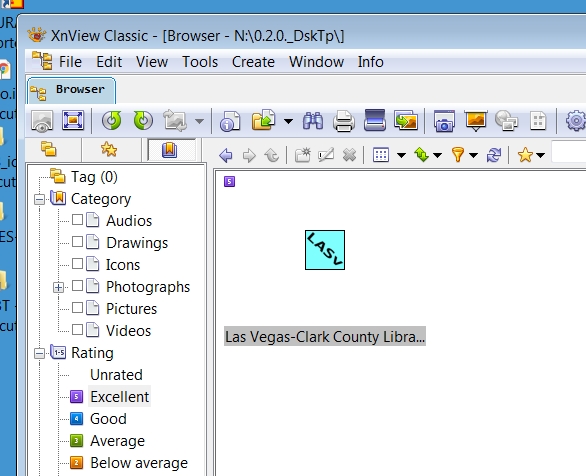Click the copy to folder icon
586x476 pixels.
pyautogui.click(x=263, y=120)
